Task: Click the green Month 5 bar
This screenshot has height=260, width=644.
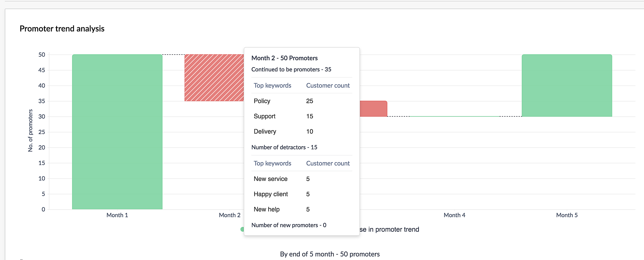Action: pyautogui.click(x=567, y=85)
